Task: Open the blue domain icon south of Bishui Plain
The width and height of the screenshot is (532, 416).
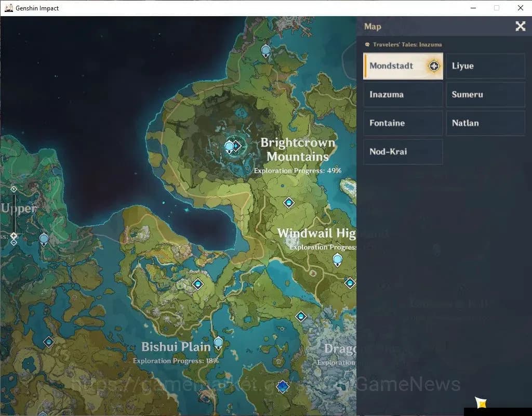Action: tap(282, 386)
